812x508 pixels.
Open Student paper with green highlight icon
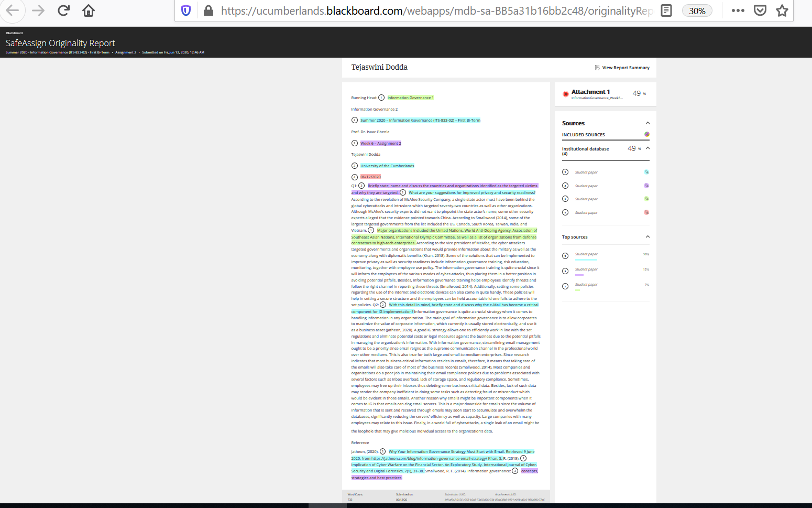[586, 199]
